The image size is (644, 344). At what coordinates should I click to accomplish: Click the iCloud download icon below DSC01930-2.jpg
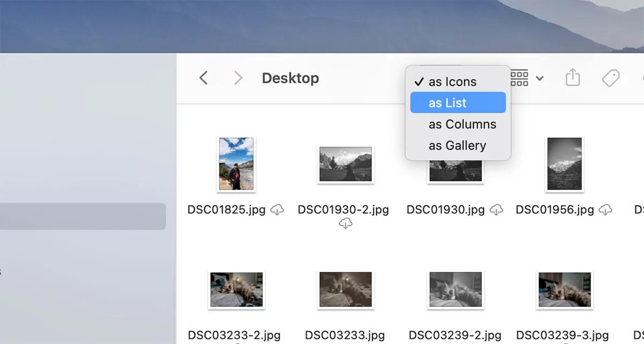(x=346, y=223)
